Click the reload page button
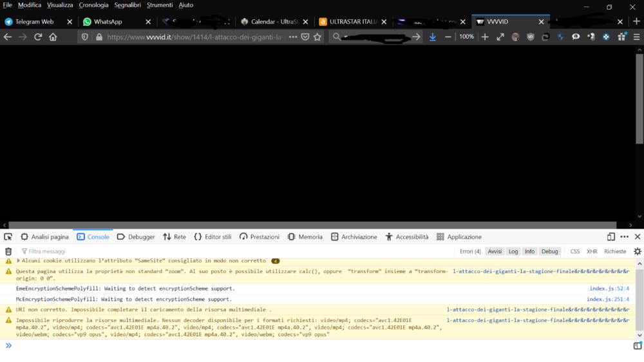This screenshot has width=644, height=362. click(38, 37)
